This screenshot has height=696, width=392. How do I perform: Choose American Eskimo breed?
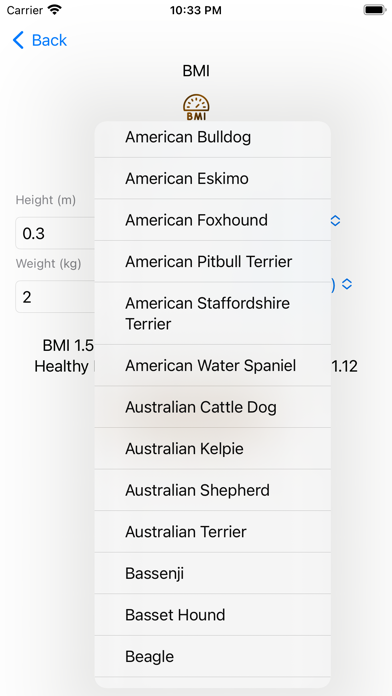pyautogui.click(x=213, y=178)
